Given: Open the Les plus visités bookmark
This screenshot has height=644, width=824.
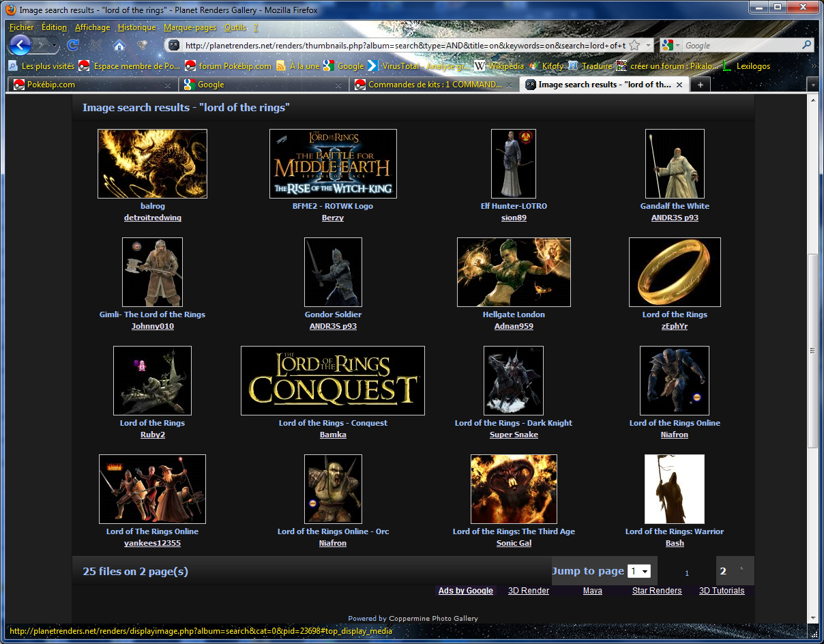Looking at the screenshot, I should point(41,66).
